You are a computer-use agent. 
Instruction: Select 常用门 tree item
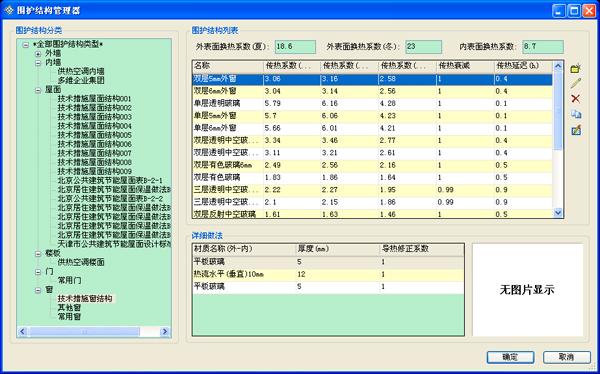coord(69,281)
